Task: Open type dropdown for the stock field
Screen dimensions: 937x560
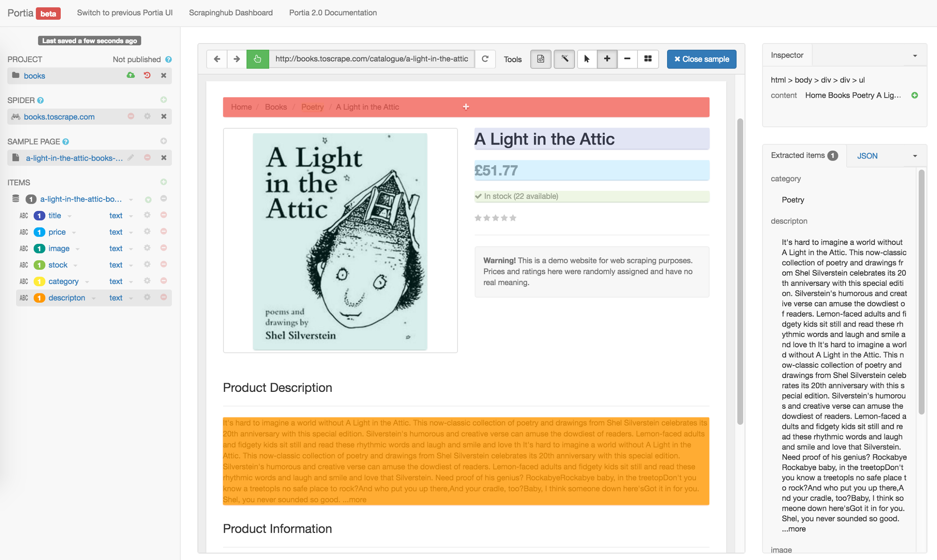Action: click(x=131, y=265)
